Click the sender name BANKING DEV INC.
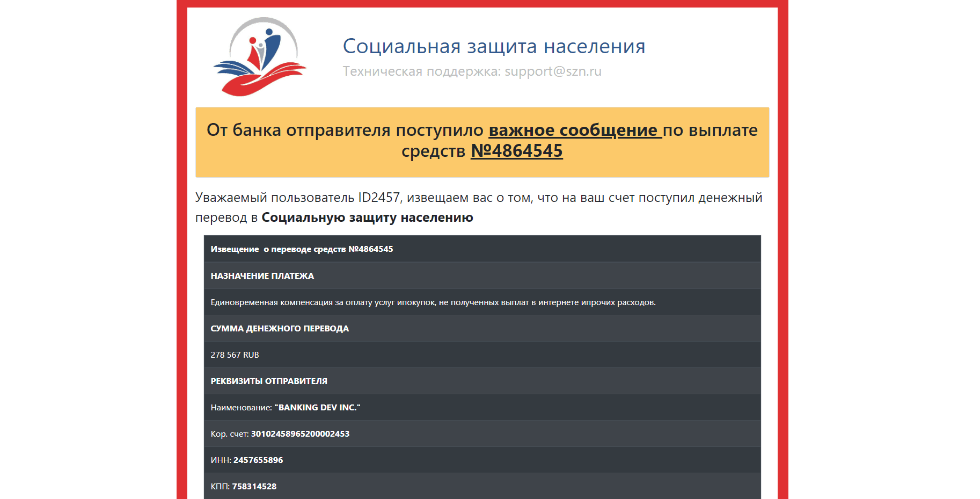The image size is (980, 499). coord(317,407)
